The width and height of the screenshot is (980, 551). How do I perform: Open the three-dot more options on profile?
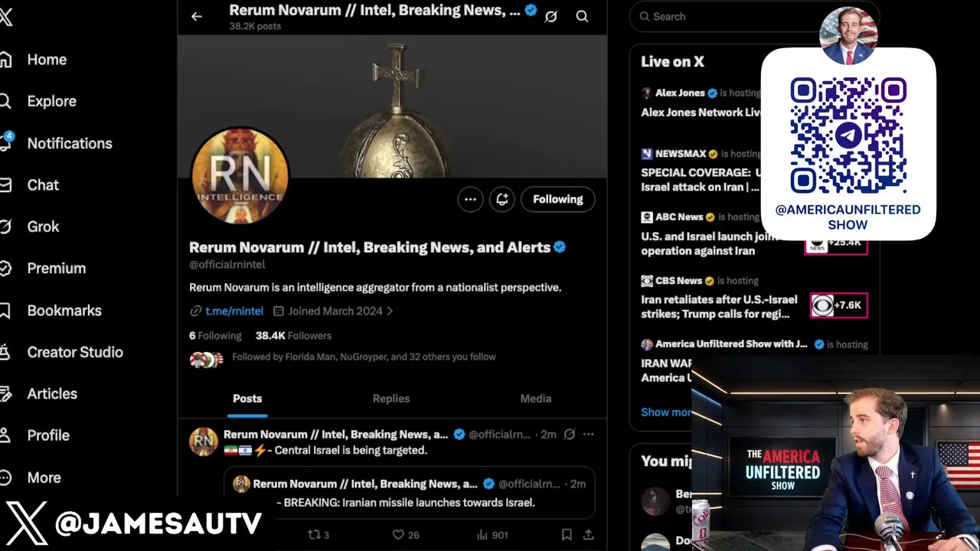click(x=470, y=199)
